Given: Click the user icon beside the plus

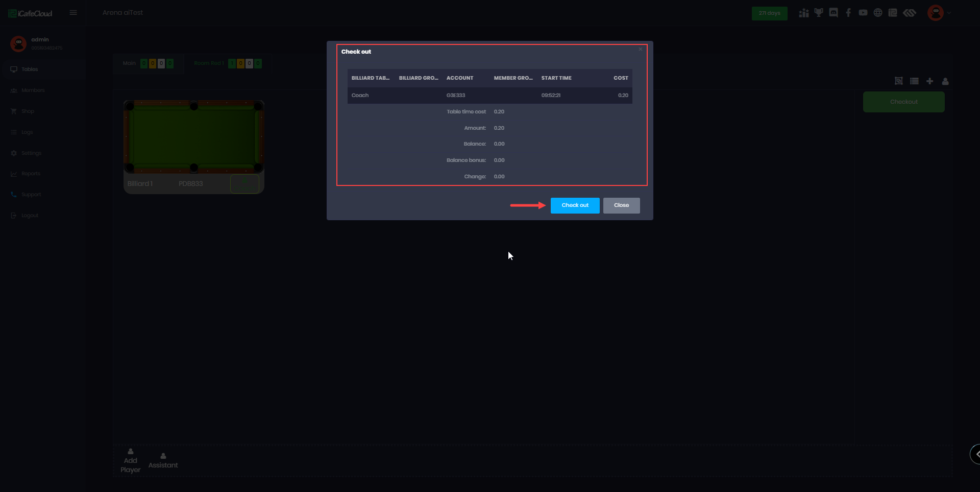Looking at the screenshot, I should [945, 81].
